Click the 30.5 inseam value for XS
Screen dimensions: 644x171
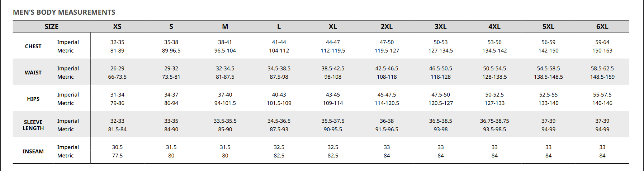[117, 147]
